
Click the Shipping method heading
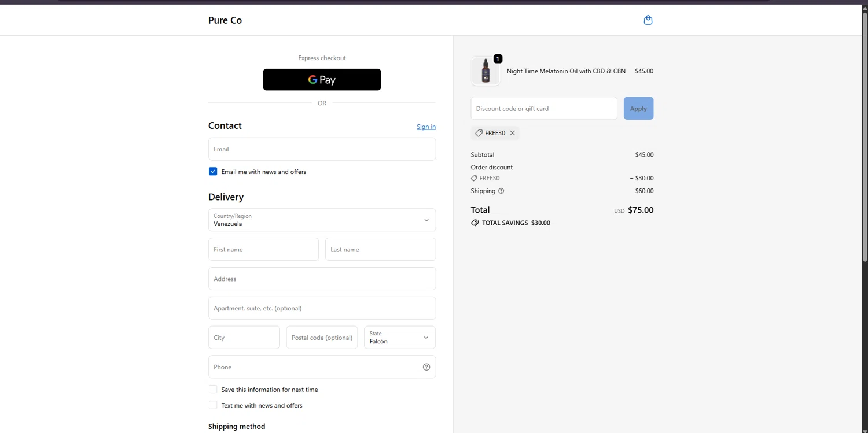click(237, 427)
